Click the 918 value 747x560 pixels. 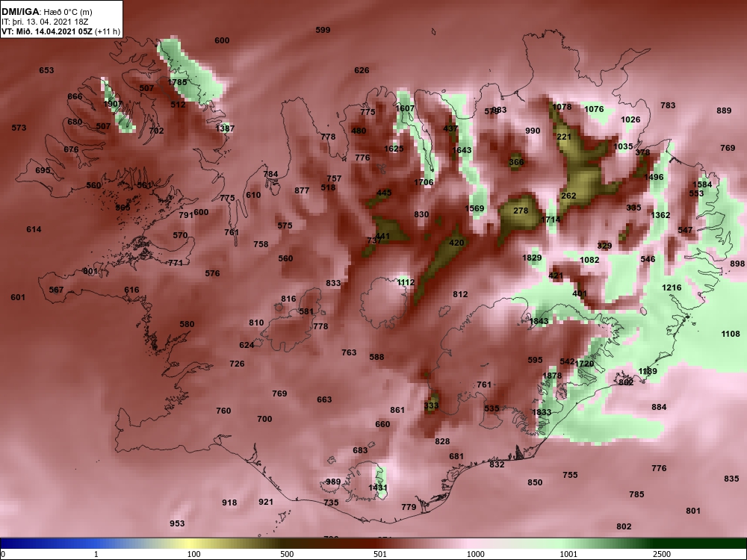[x=229, y=503]
